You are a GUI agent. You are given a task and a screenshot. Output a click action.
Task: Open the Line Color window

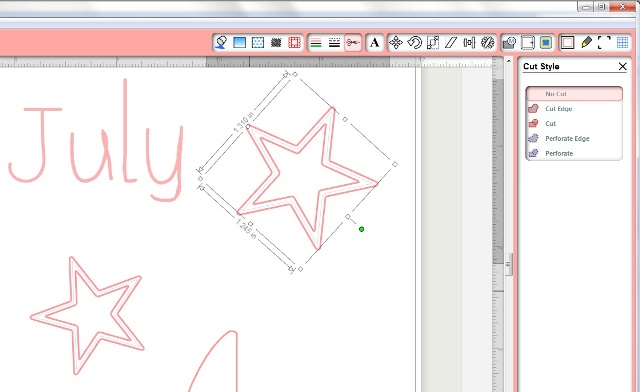pyautogui.click(x=316, y=42)
